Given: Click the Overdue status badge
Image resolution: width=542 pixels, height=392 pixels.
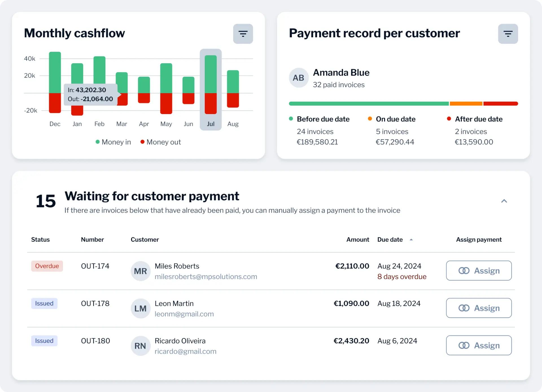Looking at the screenshot, I should (47, 266).
